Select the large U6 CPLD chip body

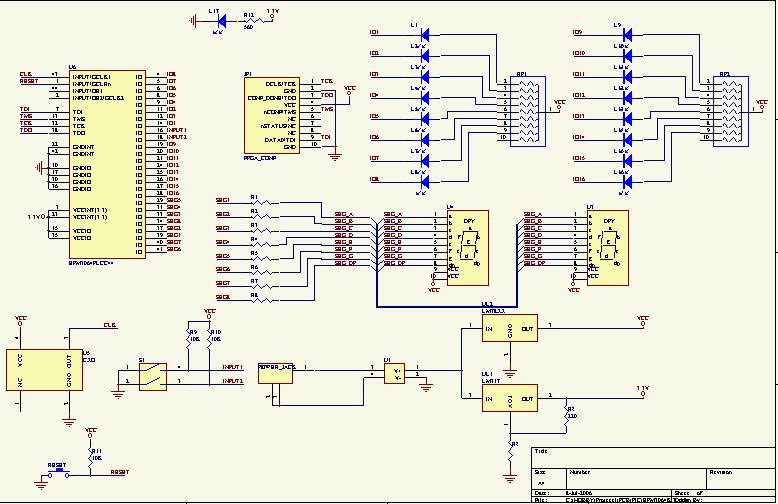coord(107,164)
